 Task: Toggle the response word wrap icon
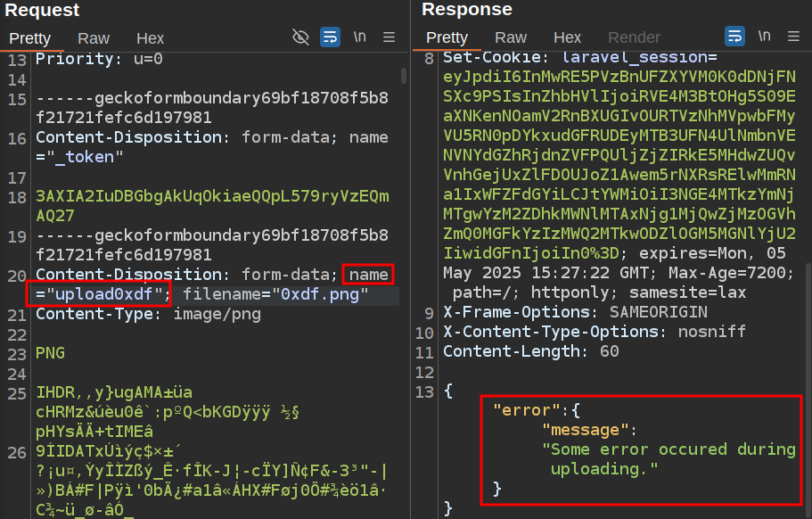point(735,37)
